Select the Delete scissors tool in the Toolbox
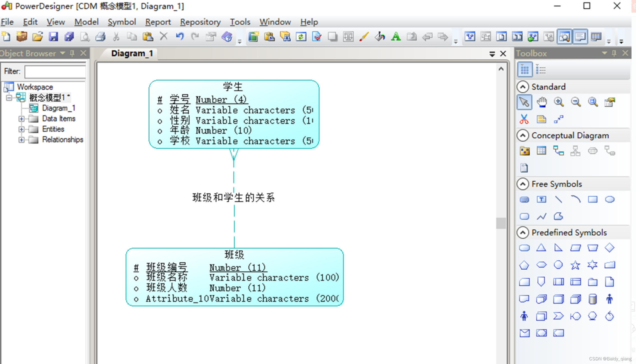 tap(524, 119)
